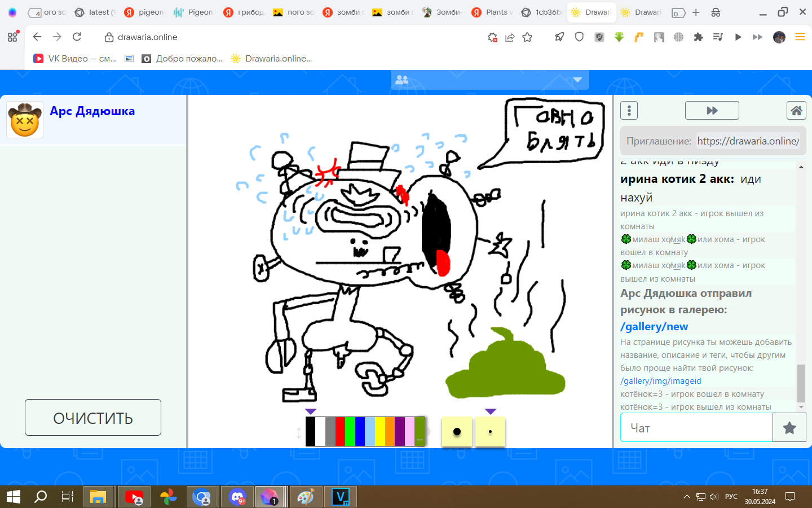The height and width of the screenshot is (508, 812).
Task: Choose the olive green color swatch
Action: (420, 432)
